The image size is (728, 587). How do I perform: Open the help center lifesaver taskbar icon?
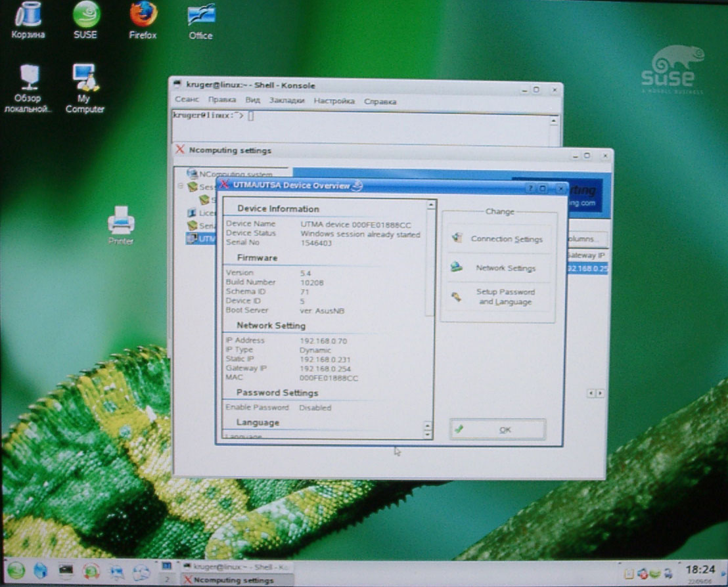point(91,571)
